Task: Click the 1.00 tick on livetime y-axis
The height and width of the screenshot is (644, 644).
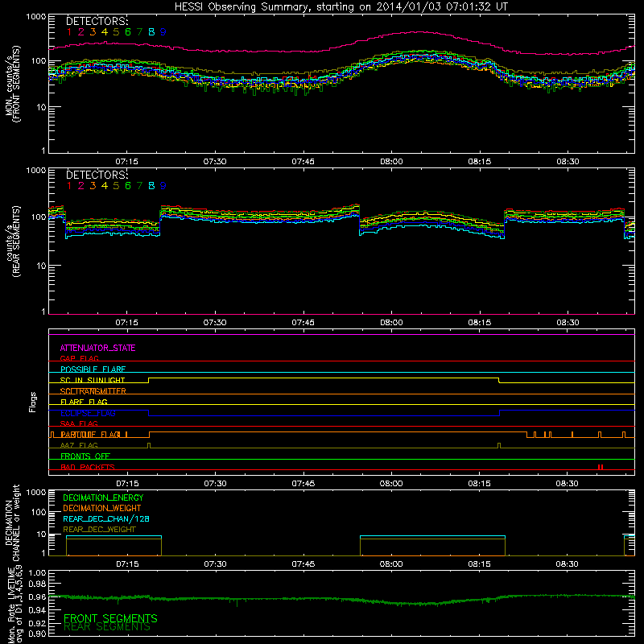Action: (x=37, y=573)
